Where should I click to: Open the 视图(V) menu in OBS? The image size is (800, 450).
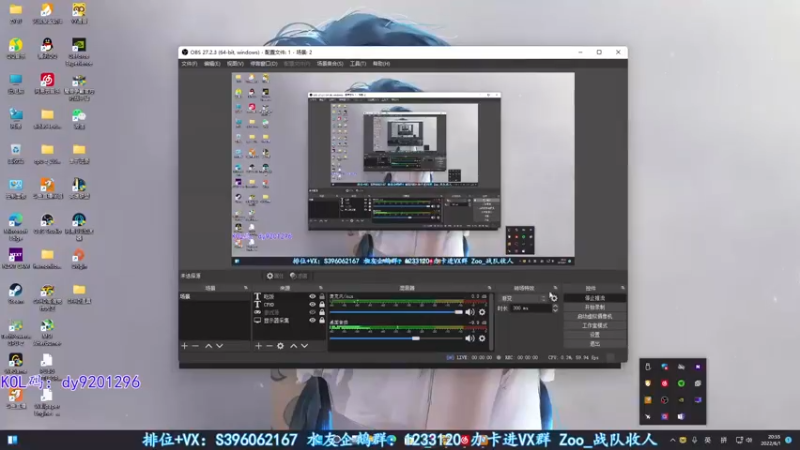[x=235, y=64]
